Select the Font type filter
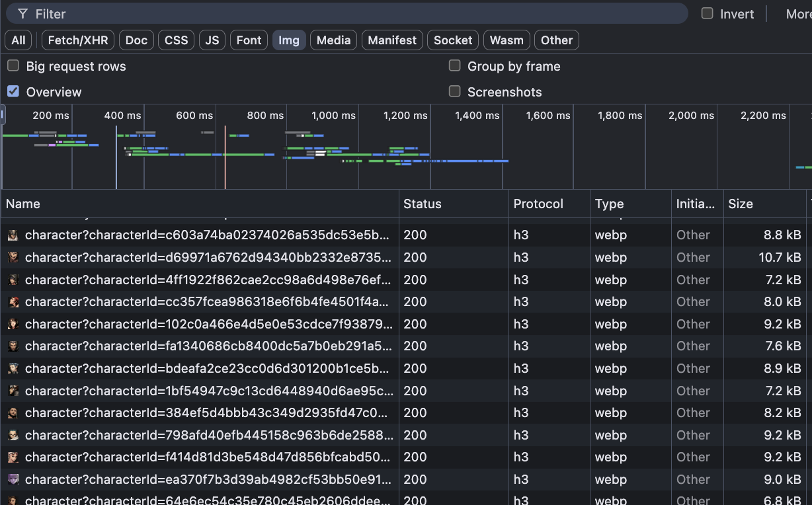 tap(249, 40)
